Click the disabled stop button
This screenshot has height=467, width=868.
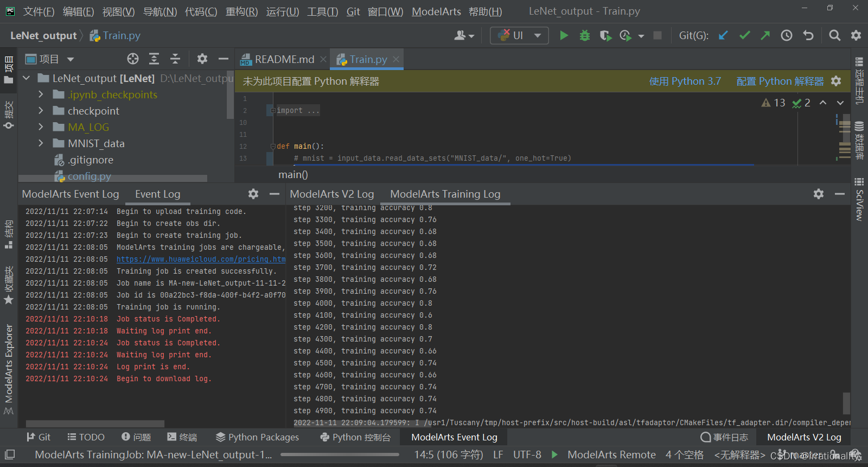coord(658,35)
